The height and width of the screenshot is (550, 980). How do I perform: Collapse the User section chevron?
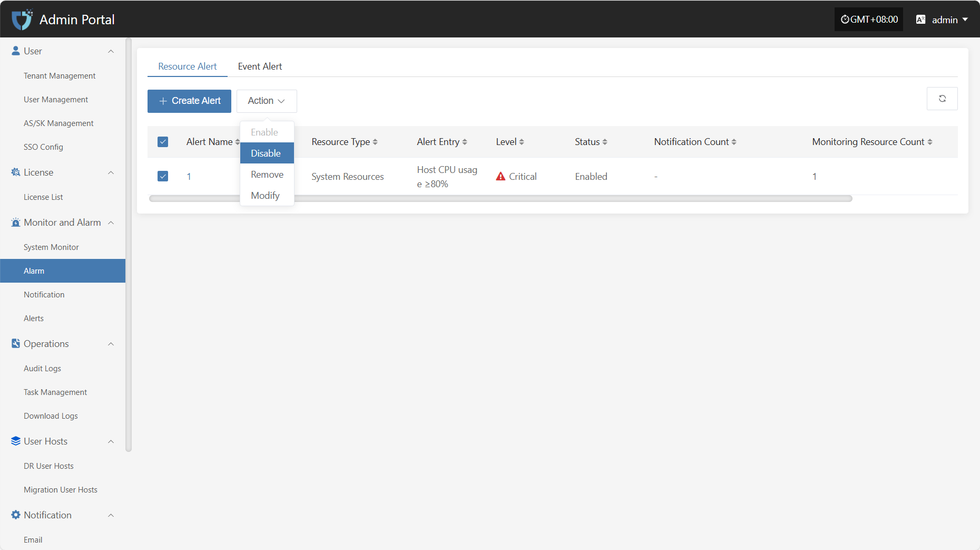[x=111, y=51]
